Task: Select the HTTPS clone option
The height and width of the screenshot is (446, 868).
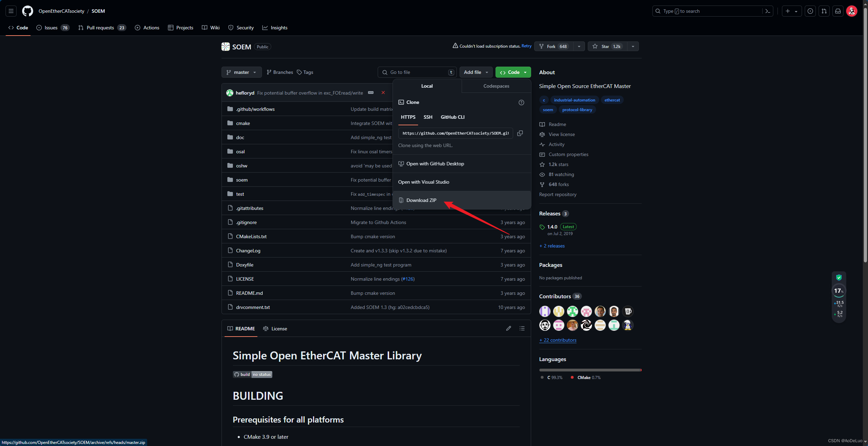Action: coord(408,117)
